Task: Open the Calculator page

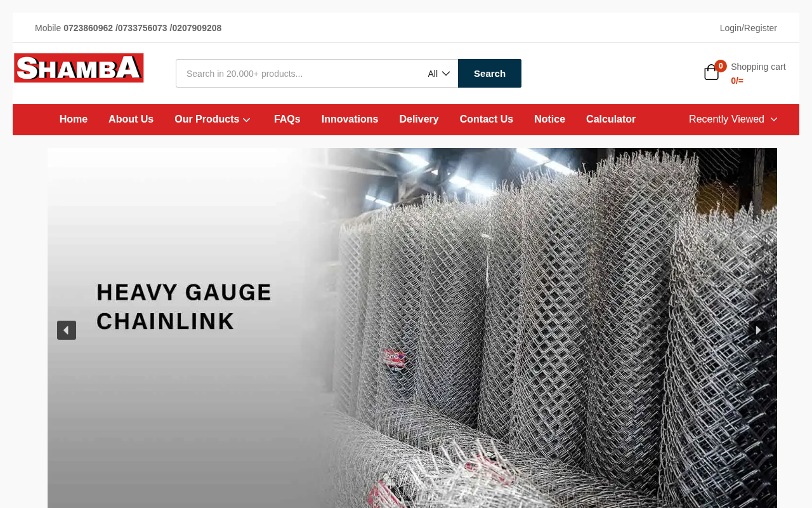Action: tap(611, 119)
